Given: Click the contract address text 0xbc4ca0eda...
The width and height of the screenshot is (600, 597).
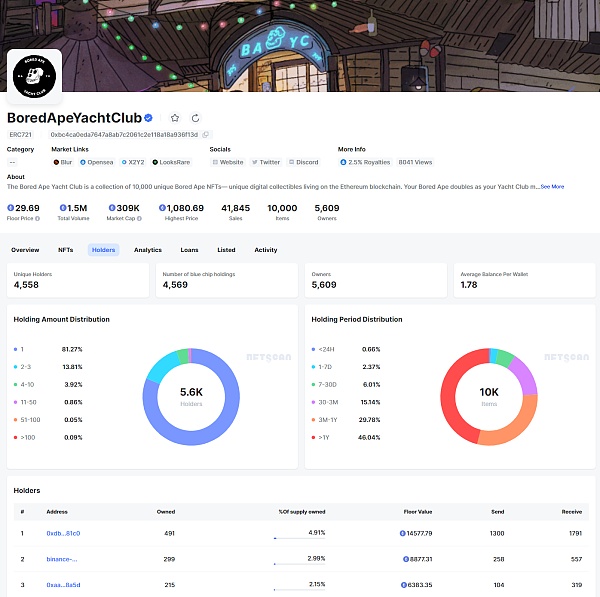Looking at the screenshot, I should click(x=124, y=135).
